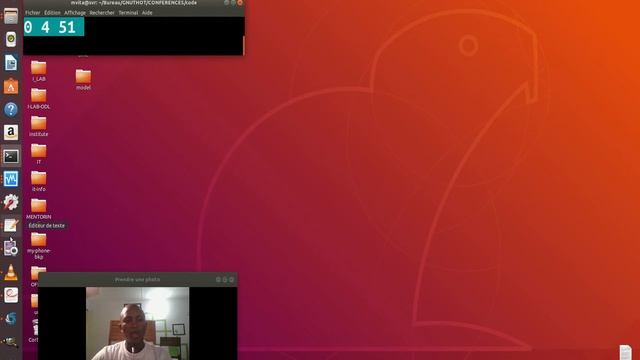The height and width of the screenshot is (360, 640).
Task: Open the Files manager in the dock
Action: [x=11, y=16]
